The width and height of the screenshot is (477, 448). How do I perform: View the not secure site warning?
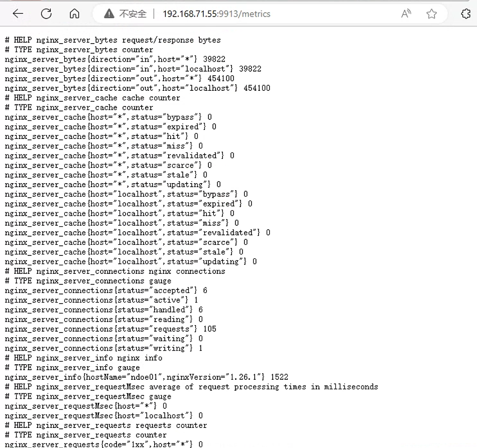[x=126, y=14]
